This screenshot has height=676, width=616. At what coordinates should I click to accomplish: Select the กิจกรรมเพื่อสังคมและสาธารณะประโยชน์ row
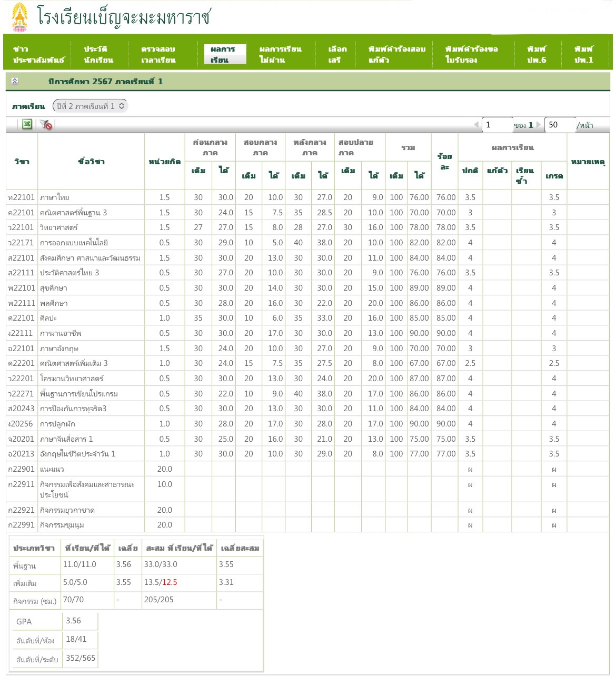(x=307, y=489)
